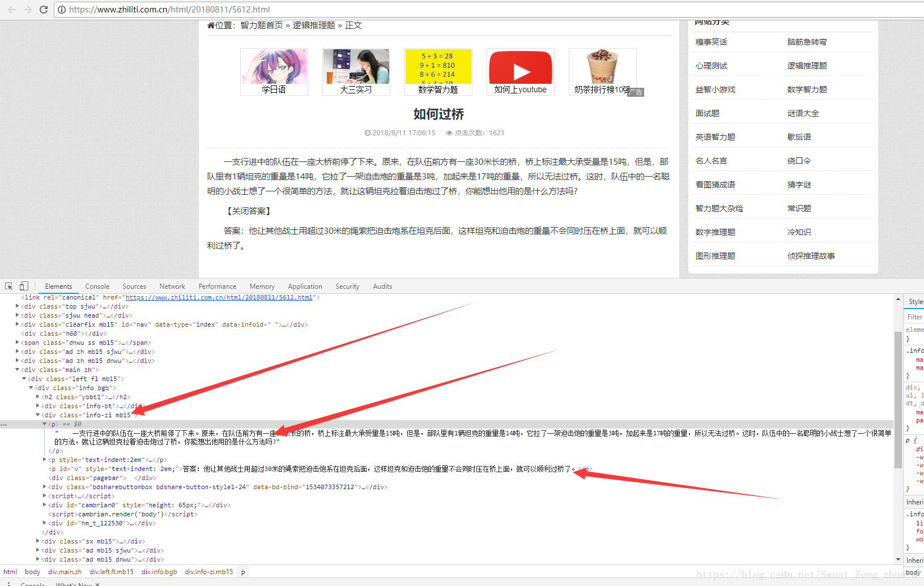Click the site info icon in address bar

pyautogui.click(x=62, y=10)
